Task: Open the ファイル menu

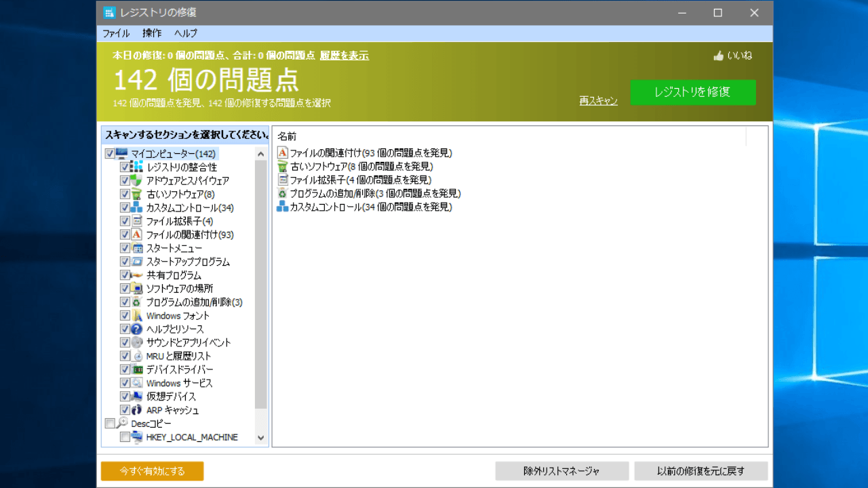Action: click(x=116, y=33)
